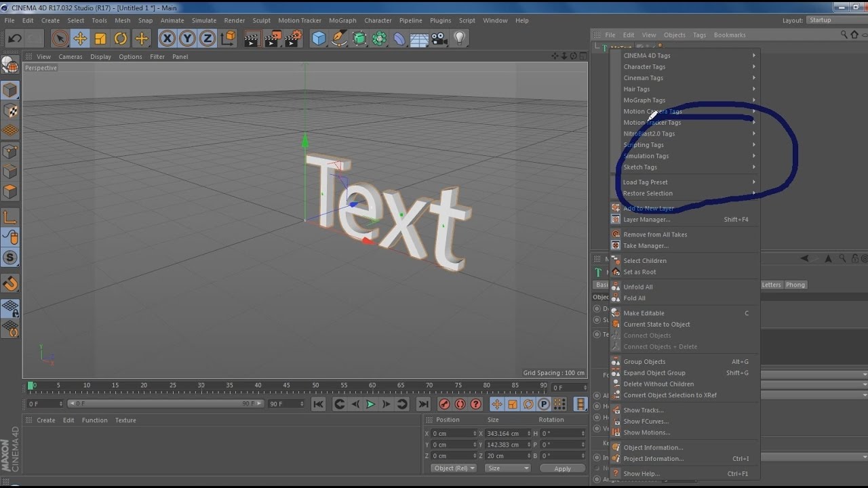
Task: Click the Apply button
Action: 562,468
